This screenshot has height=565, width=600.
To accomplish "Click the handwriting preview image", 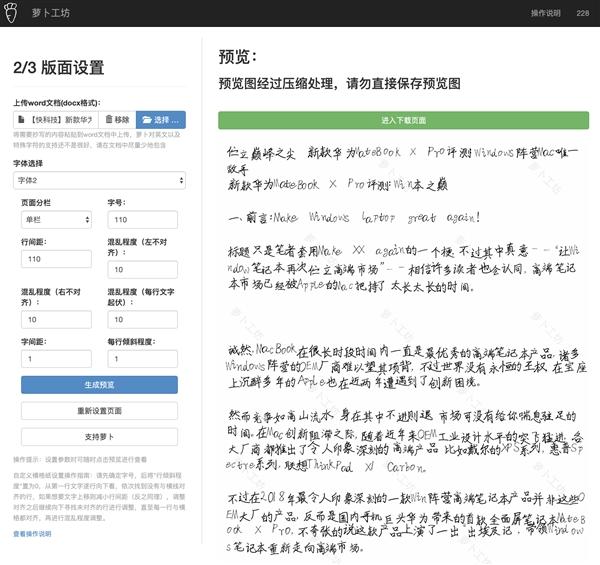I will click(404, 348).
